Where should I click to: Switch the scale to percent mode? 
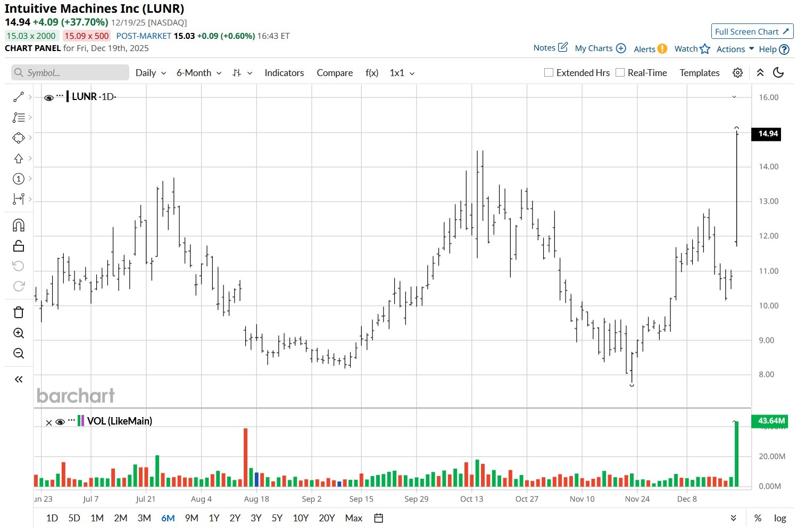tap(758, 518)
